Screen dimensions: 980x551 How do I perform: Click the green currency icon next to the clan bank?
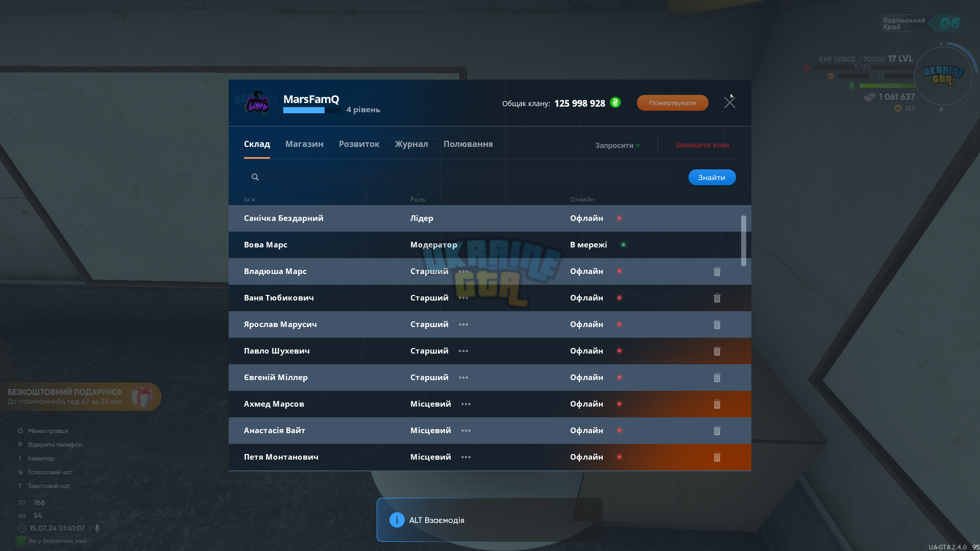pos(616,103)
